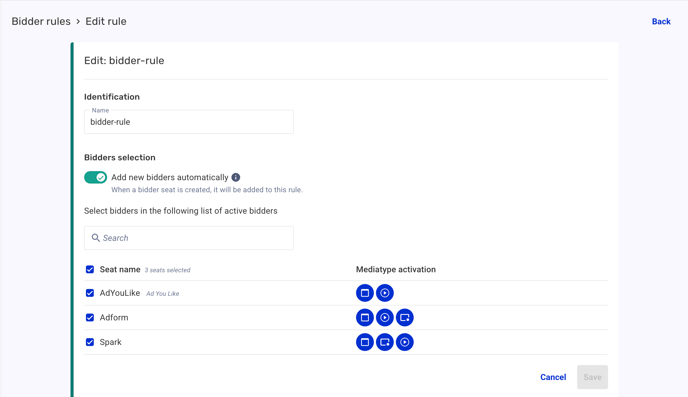
Task: Toggle banner mediatype icon for Spark
Action: 365,342
